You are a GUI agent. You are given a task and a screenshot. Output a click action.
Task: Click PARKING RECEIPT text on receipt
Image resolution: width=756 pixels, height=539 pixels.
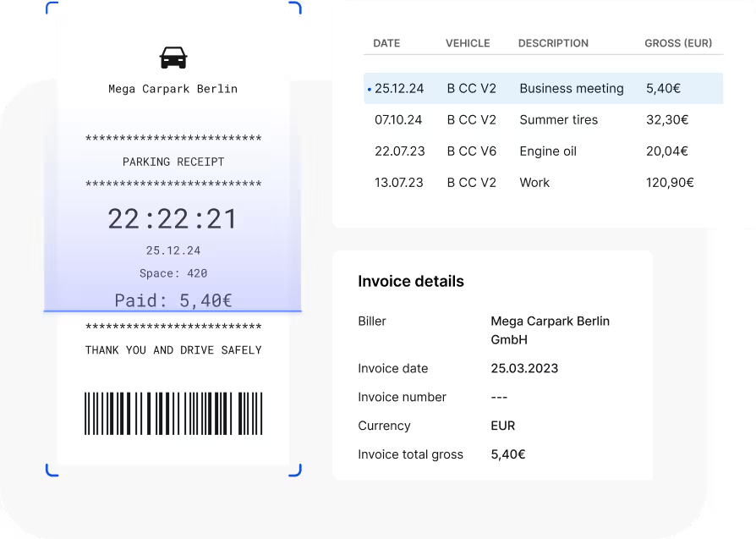(x=173, y=162)
